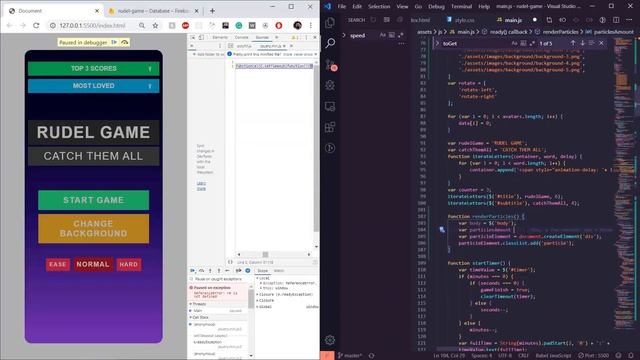
Task: Click lightbulb quick fix on line 104
Action: pyautogui.click(x=442, y=230)
